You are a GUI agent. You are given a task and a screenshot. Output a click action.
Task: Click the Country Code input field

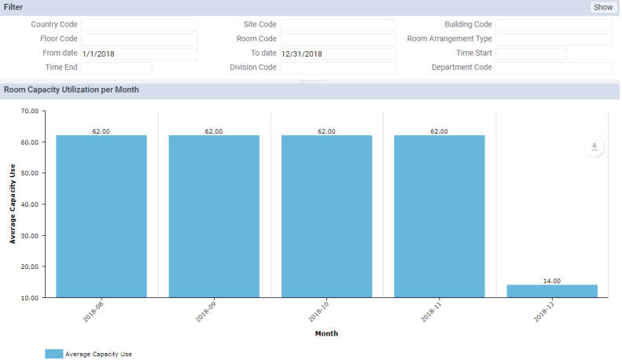pyautogui.click(x=138, y=25)
